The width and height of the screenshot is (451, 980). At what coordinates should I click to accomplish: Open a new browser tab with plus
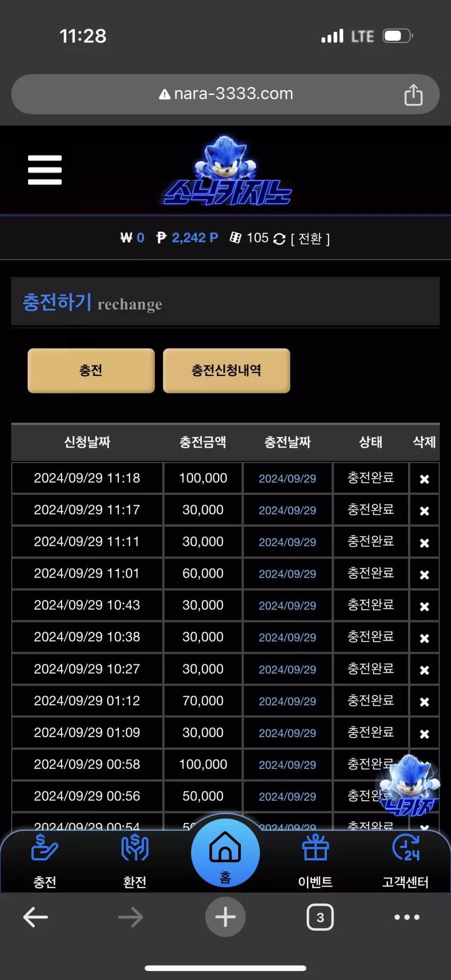point(226,917)
